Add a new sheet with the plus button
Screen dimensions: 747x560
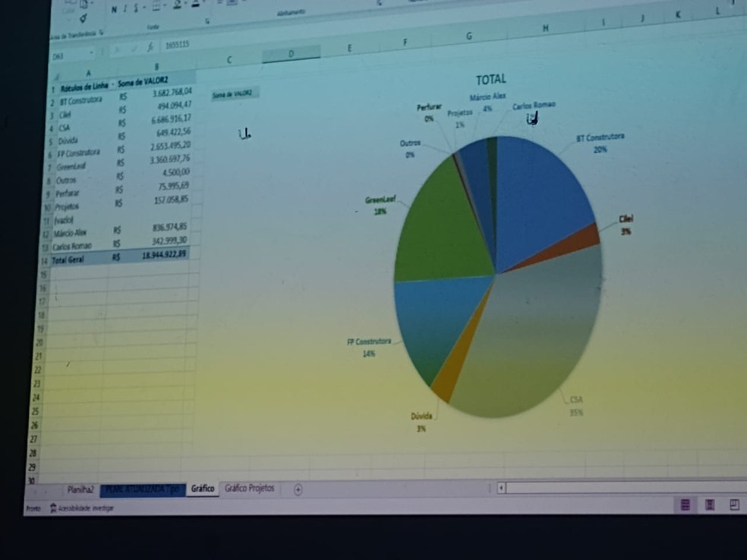click(298, 489)
